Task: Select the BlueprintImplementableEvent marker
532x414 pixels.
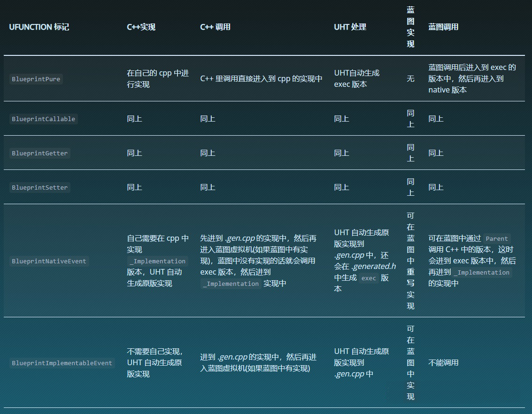Action: (62, 363)
